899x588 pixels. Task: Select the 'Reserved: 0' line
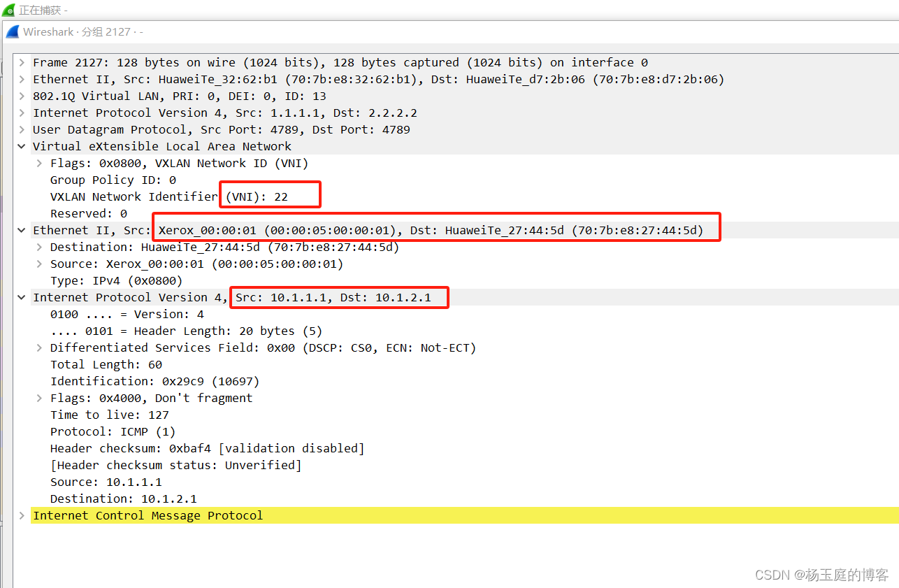pyautogui.click(x=89, y=213)
